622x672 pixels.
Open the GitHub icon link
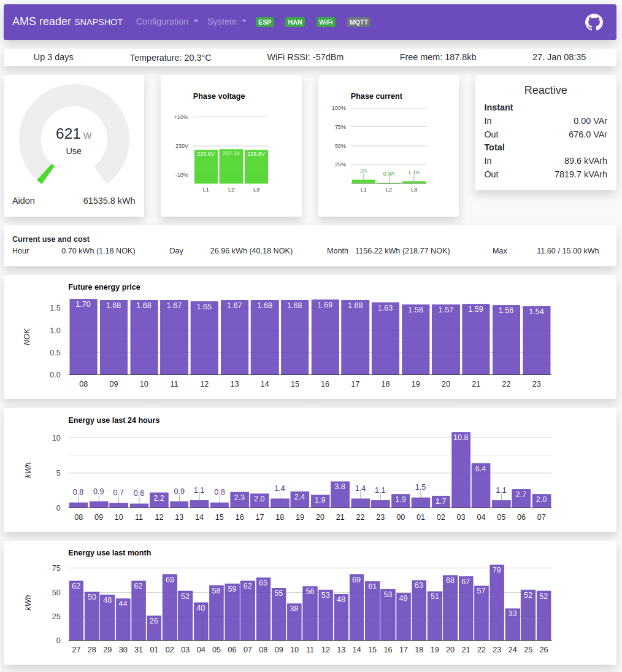pyautogui.click(x=594, y=22)
